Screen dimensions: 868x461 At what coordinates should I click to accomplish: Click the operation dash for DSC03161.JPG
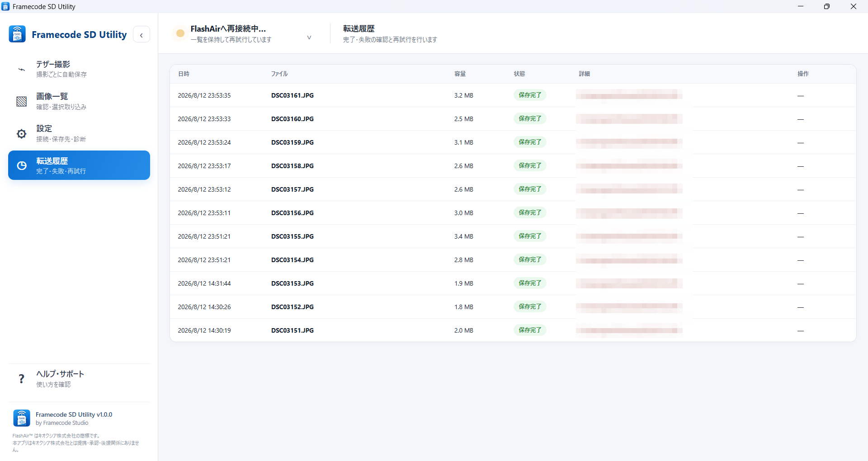pyautogui.click(x=801, y=96)
